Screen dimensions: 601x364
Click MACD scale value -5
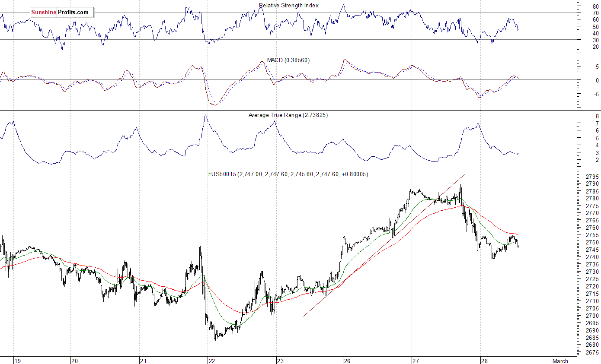pos(596,94)
